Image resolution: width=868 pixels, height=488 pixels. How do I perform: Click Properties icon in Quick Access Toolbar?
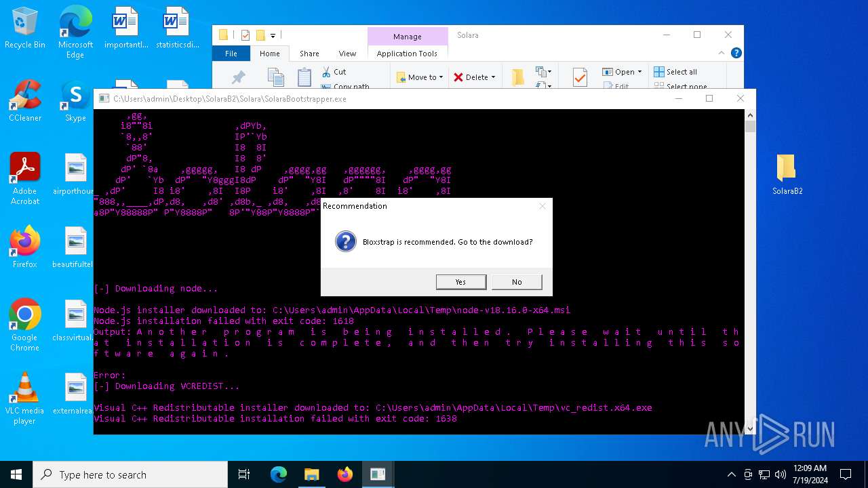tap(245, 35)
